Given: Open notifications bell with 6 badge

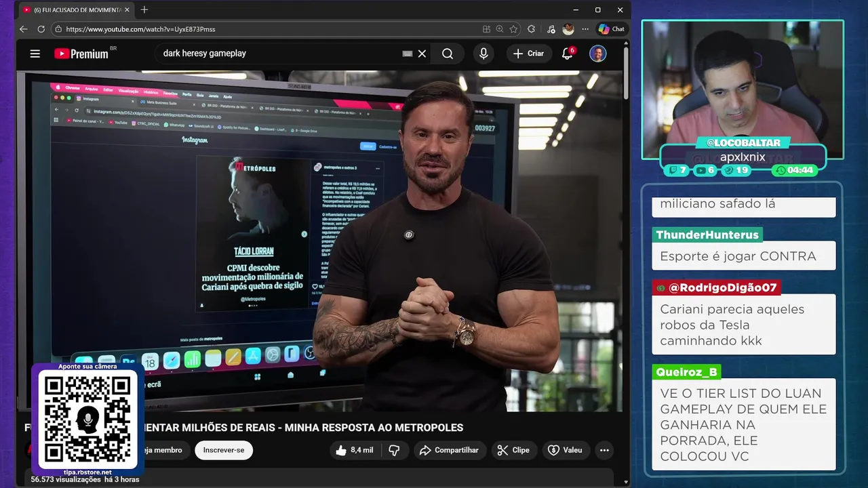Looking at the screenshot, I should click(568, 54).
